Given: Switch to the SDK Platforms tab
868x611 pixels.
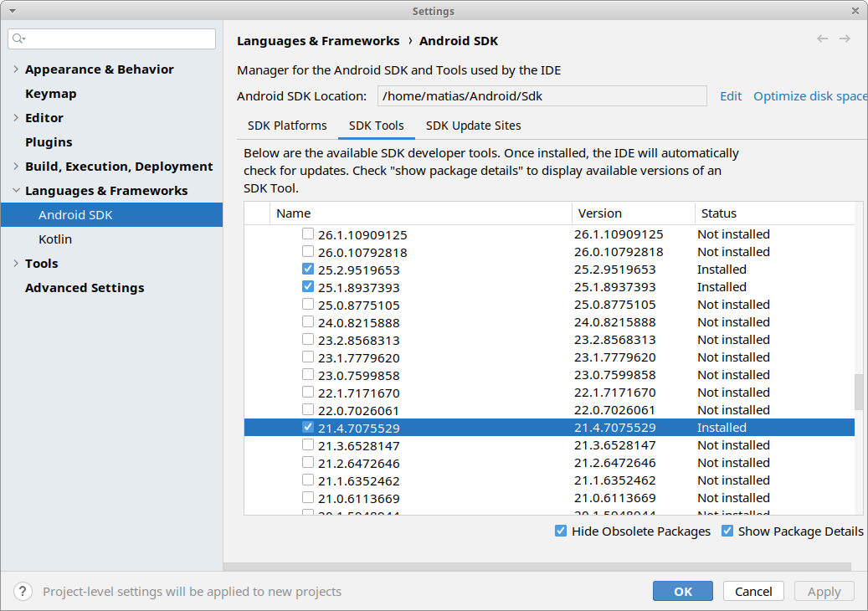Looking at the screenshot, I should (287, 126).
